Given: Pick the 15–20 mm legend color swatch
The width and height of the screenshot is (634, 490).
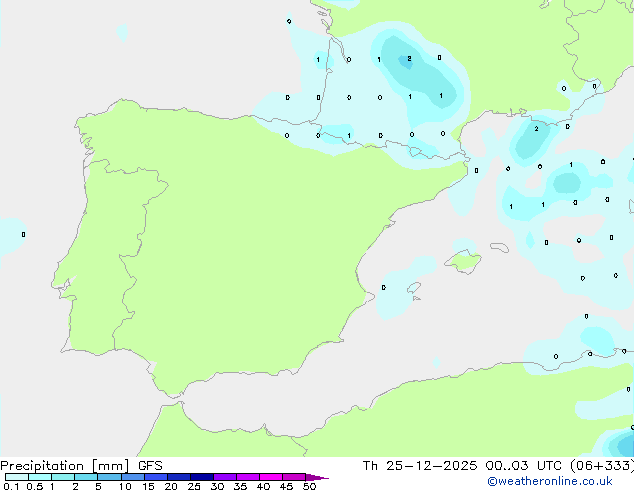Looking at the screenshot, I should (156, 477).
